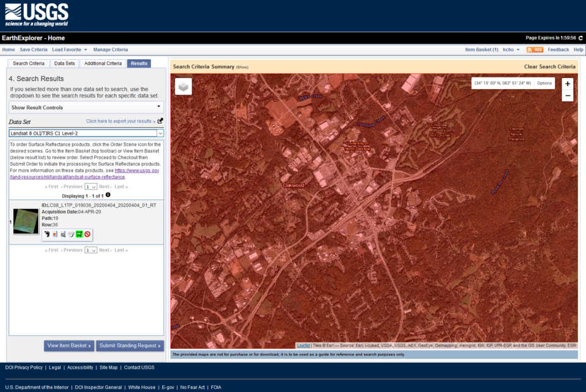Refresh the page expiration timer
Viewport: 586px width, 392px height.
(x=580, y=38)
